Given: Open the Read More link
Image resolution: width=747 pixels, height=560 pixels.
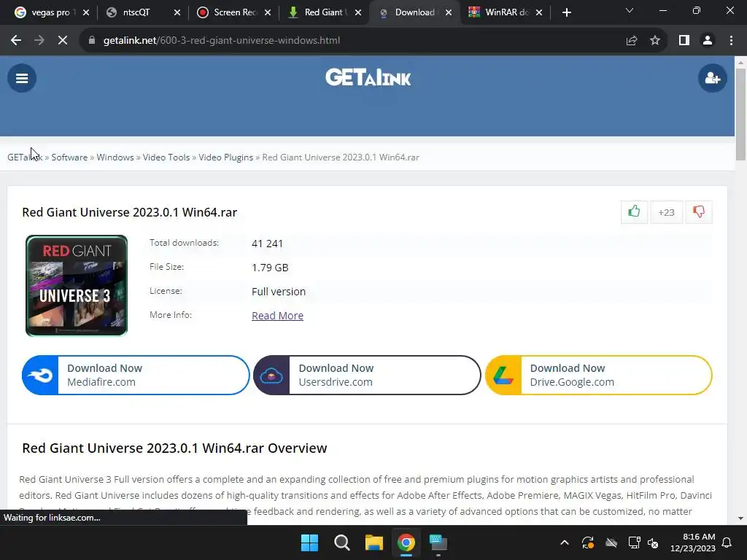Looking at the screenshot, I should pyautogui.click(x=277, y=316).
